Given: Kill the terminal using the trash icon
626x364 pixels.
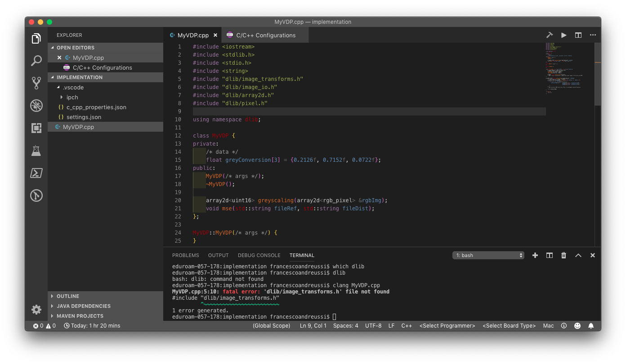Looking at the screenshot, I should (563, 255).
